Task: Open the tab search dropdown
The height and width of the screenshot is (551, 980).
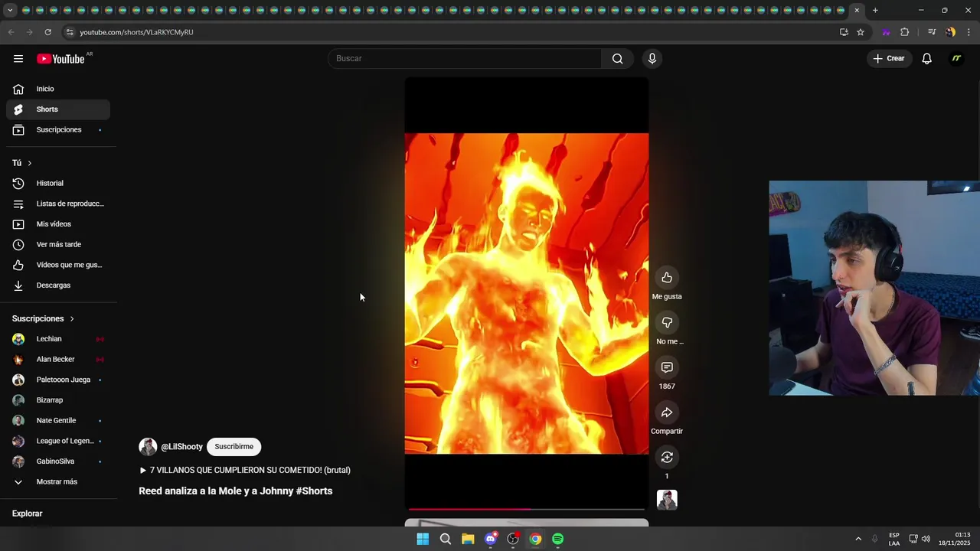Action: tap(11, 11)
